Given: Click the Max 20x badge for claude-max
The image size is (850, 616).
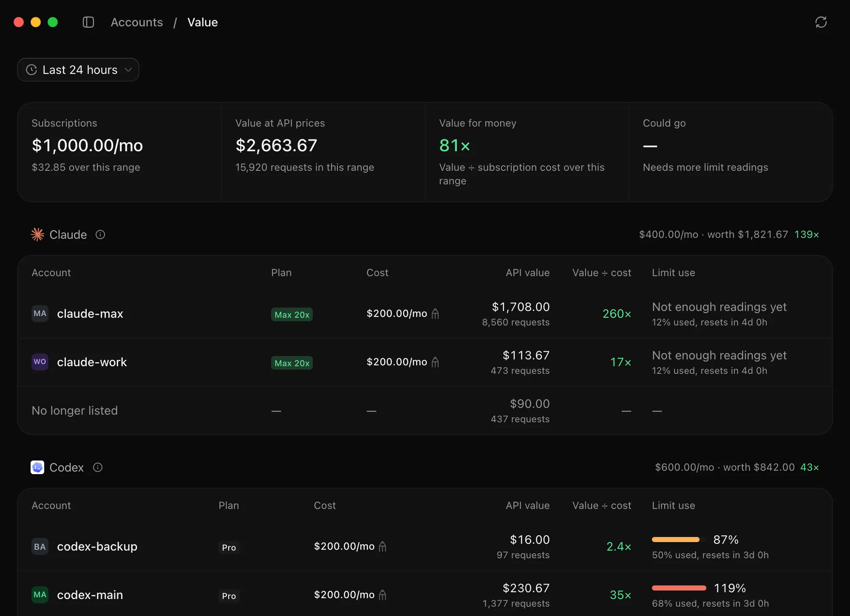Looking at the screenshot, I should [x=292, y=314].
